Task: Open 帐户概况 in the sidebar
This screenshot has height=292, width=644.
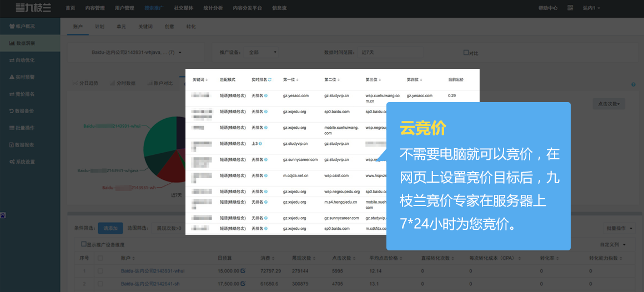Action: tap(30, 26)
